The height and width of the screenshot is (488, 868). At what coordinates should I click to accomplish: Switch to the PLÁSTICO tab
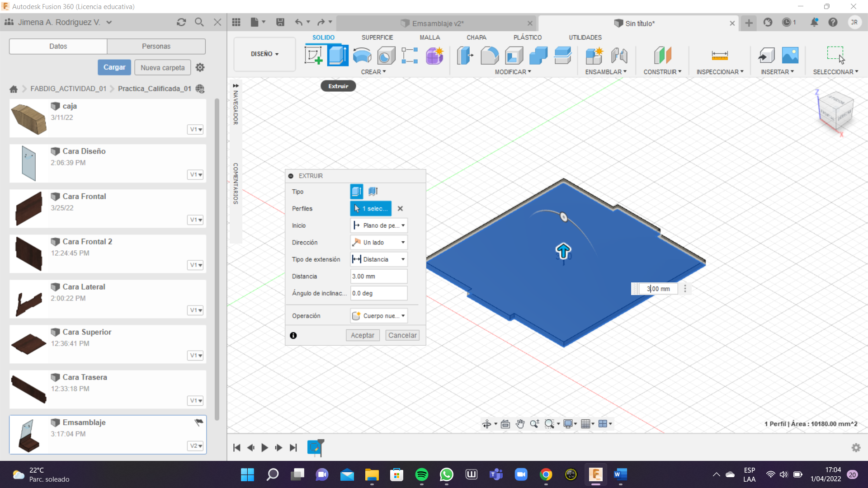(528, 38)
